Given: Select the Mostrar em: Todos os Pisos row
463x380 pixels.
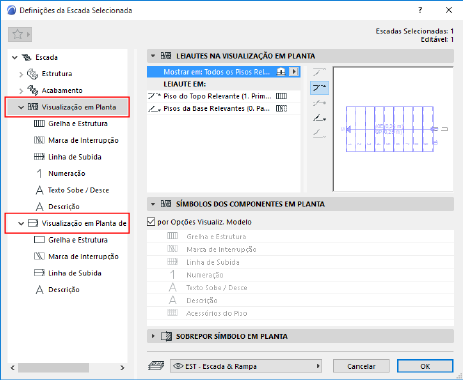Looking at the screenshot, I should [x=224, y=72].
